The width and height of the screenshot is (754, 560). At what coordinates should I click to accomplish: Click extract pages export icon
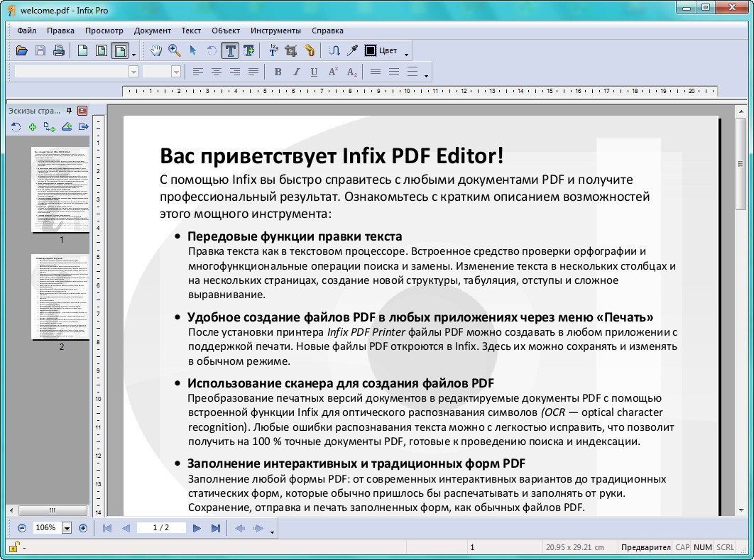coord(84,126)
